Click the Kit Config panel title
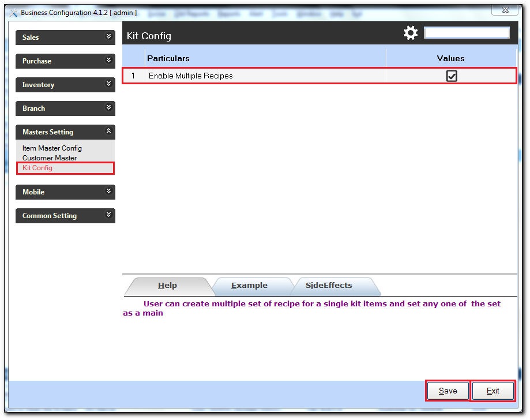 click(149, 36)
